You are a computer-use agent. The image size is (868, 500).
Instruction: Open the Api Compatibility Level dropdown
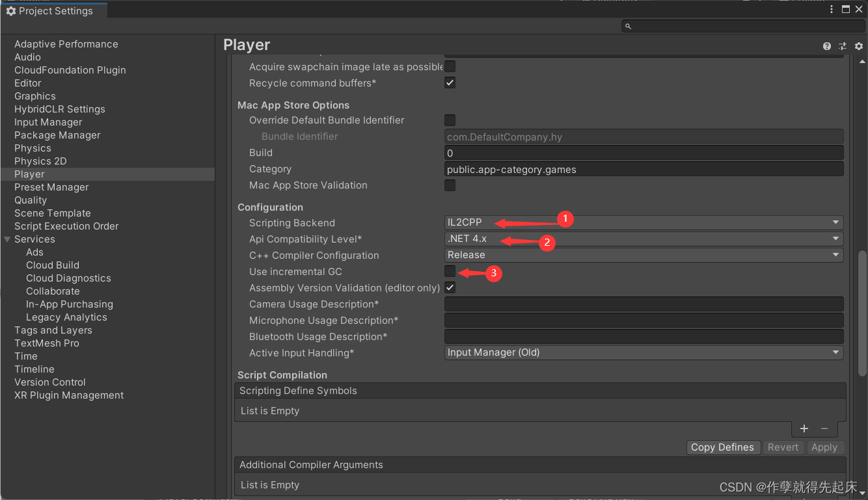643,238
